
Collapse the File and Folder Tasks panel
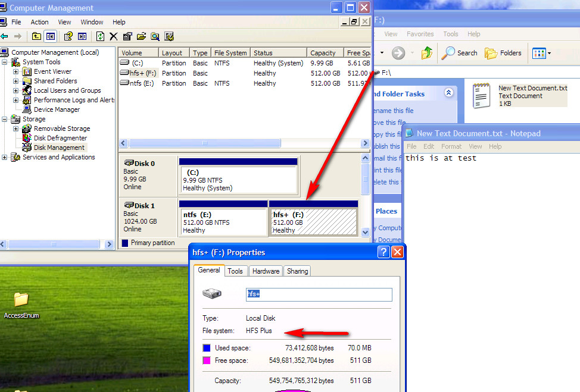[x=448, y=92]
